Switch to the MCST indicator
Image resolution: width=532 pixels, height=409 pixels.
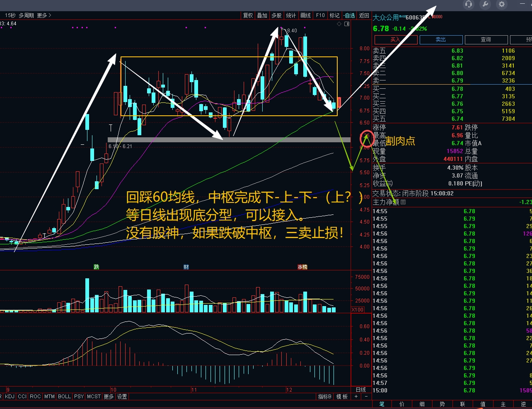coord(94,397)
